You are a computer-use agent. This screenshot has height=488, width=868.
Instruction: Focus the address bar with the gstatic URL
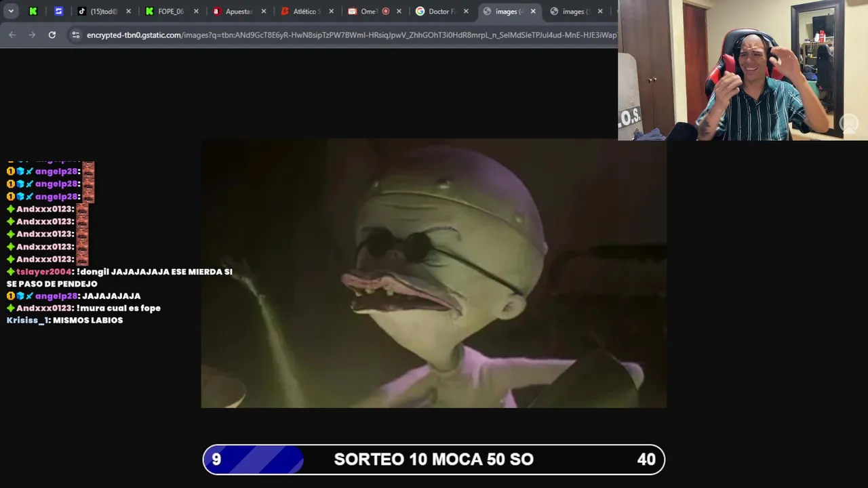click(x=351, y=35)
